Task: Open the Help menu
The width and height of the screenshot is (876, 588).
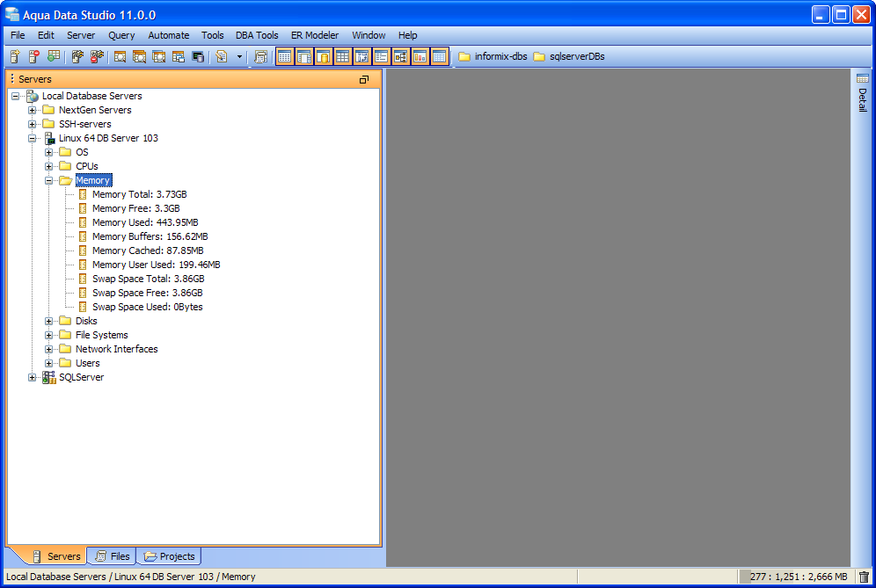Action: tap(408, 35)
